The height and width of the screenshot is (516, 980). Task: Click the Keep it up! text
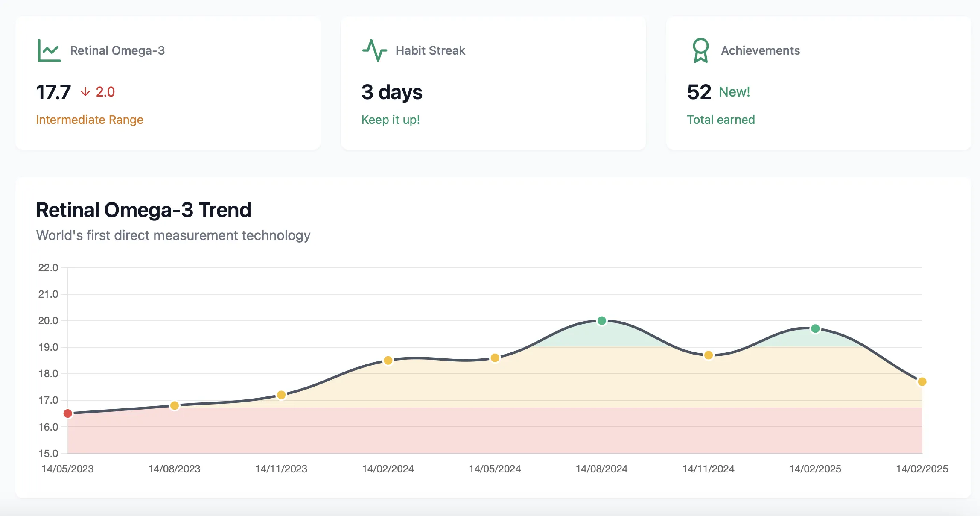click(x=391, y=120)
